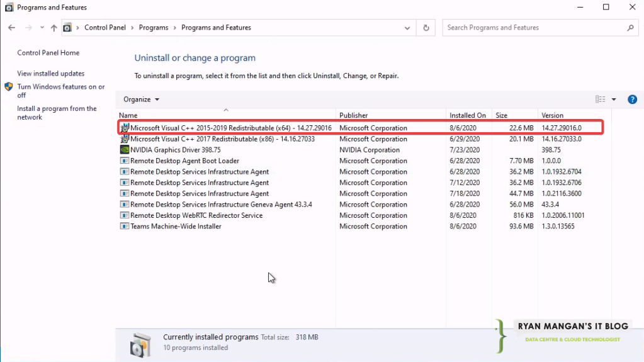Image resolution: width=644 pixels, height=362 pixels.
Task: Click Programs and Features breadcrumb
Action: pyautogui.click(x=216, y=28)
